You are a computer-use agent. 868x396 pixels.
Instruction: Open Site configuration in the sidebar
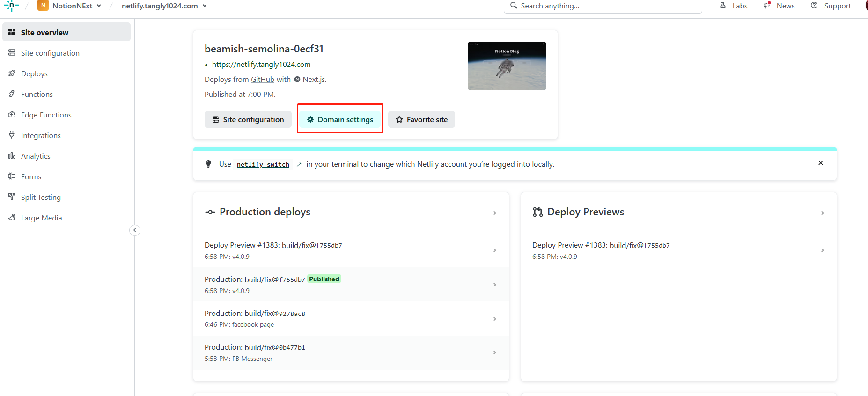66,53
